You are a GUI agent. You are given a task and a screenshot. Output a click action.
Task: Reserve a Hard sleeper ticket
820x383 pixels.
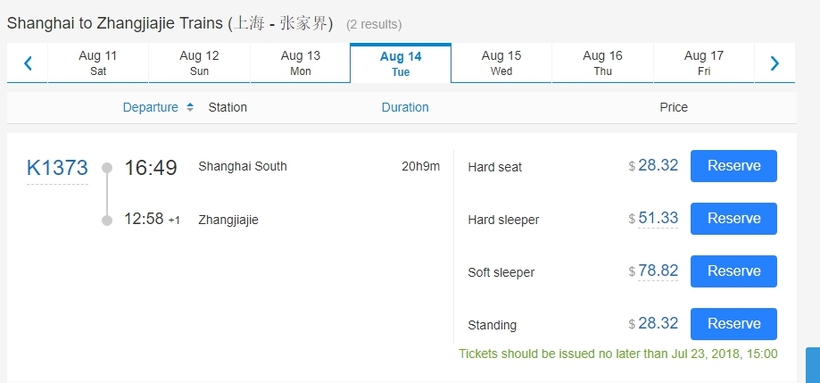tap(734, 219)
